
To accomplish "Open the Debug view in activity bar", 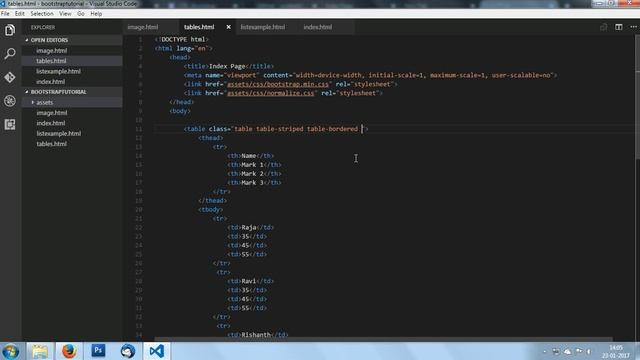I will (x=10, y=101).
